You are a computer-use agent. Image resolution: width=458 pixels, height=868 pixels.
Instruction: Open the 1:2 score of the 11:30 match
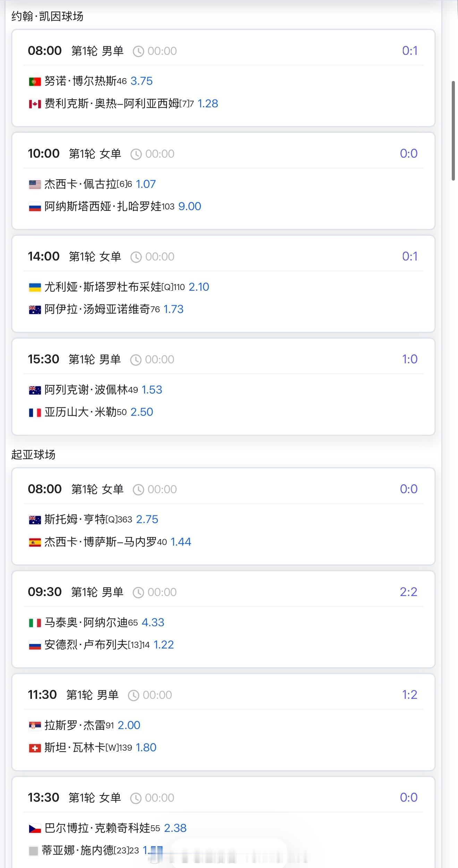409,695
